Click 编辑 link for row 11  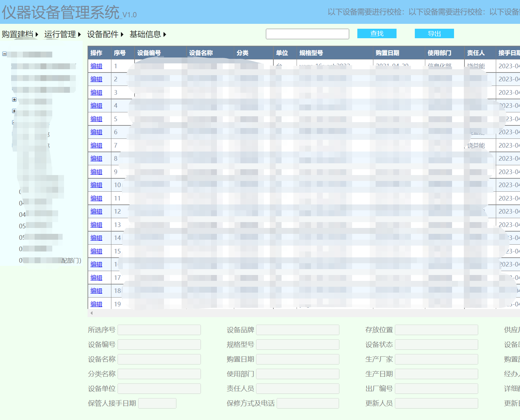tap(96, 198)
